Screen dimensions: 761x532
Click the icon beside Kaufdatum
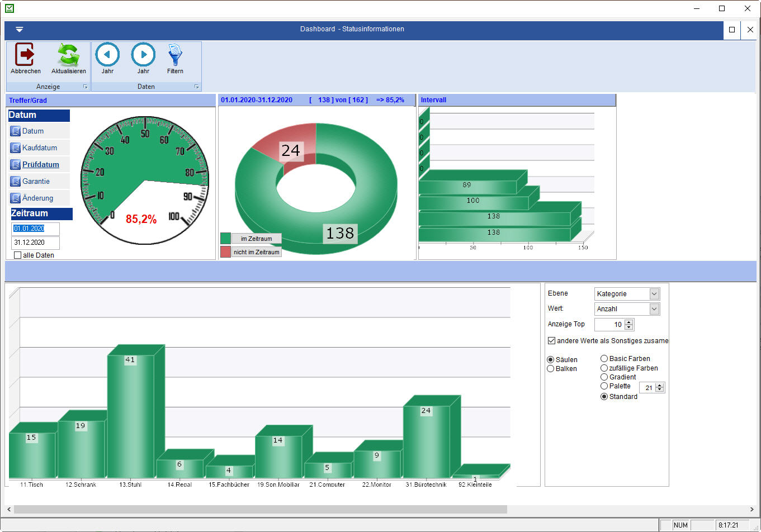tap(16, 148)
